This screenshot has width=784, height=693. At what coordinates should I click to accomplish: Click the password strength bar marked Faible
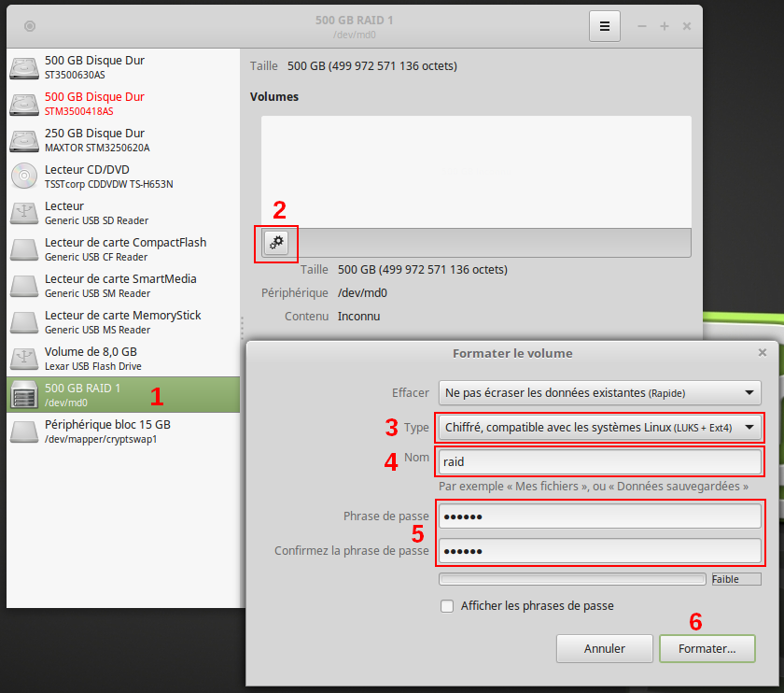pos(572,579)
